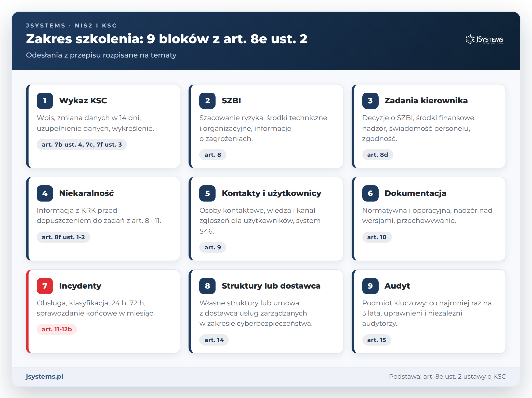Viewport: 532px width, 398px height.
Task: Click the description starting 'Podmiot kluczowy: co najmniej'
Action: [427, 313]
